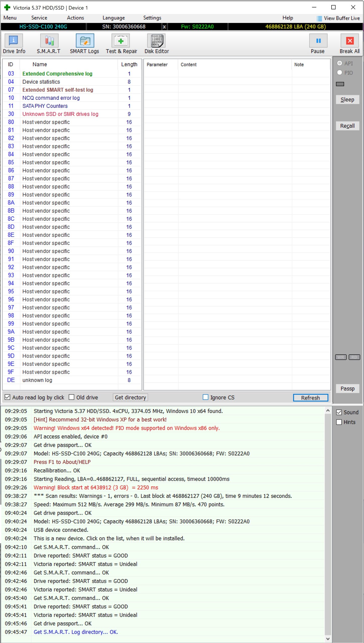
Task: Open the S.M.A.R.T attributes view
Action: click(49, 44)
